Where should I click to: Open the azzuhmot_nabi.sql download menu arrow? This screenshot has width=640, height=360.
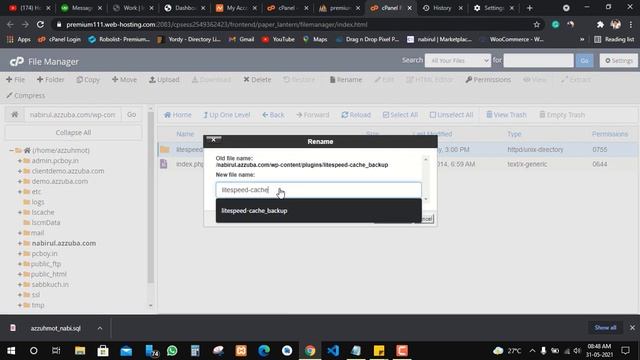point(100,328)
